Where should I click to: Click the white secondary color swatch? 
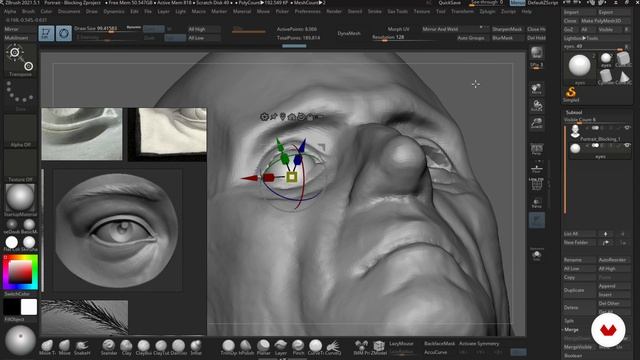(x=29, y=307)
